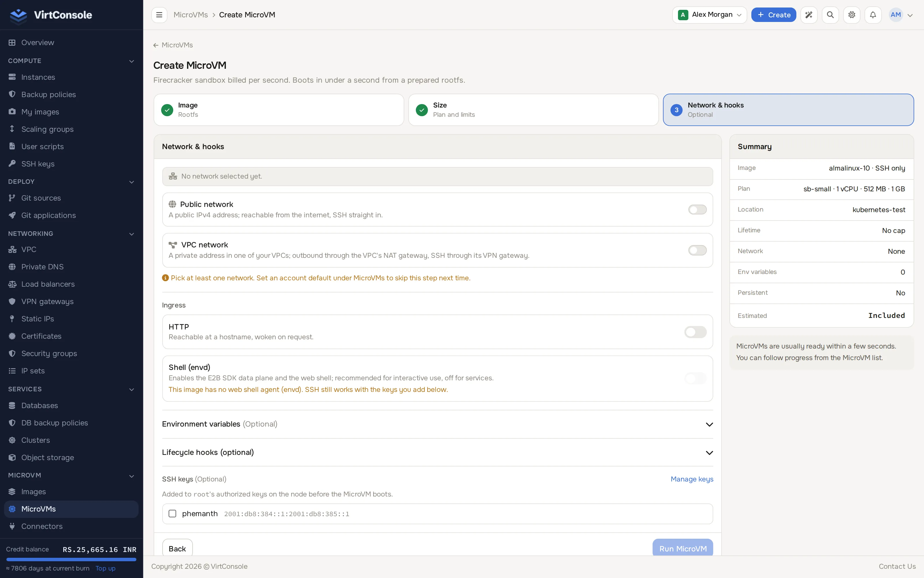Open Connectors plug sidebar item
Image resolution: width=924 pixels, height=578 pixels.
[x=71, y=526]
